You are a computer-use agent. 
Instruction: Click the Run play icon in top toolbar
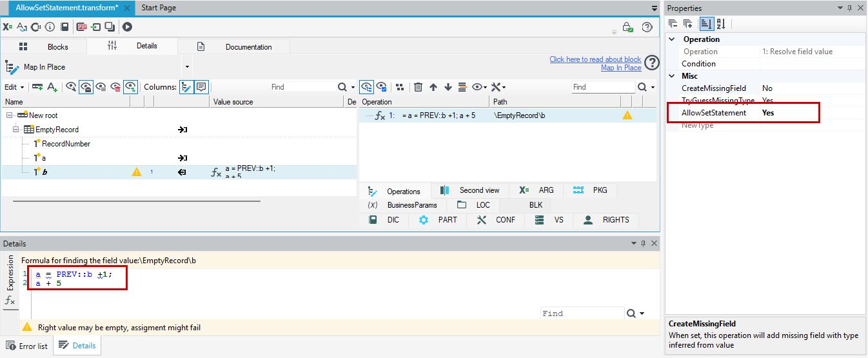pos(127,27)
